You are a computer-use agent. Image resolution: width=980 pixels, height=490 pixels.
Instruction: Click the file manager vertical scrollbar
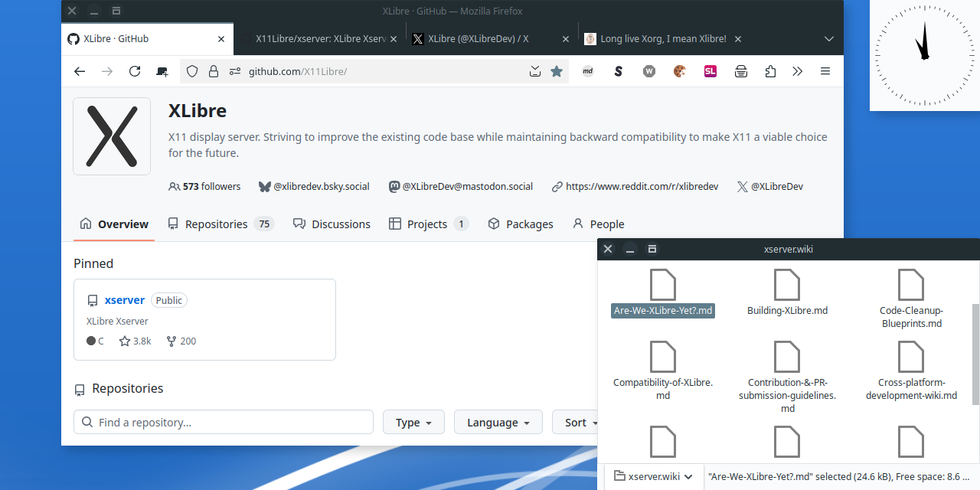click(975, 354)
